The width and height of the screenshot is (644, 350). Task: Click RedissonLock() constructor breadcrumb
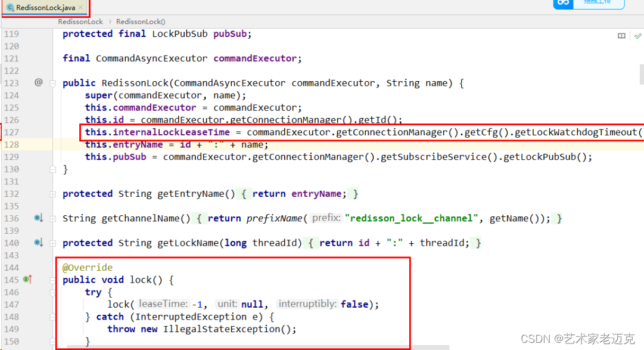point(141,21)
